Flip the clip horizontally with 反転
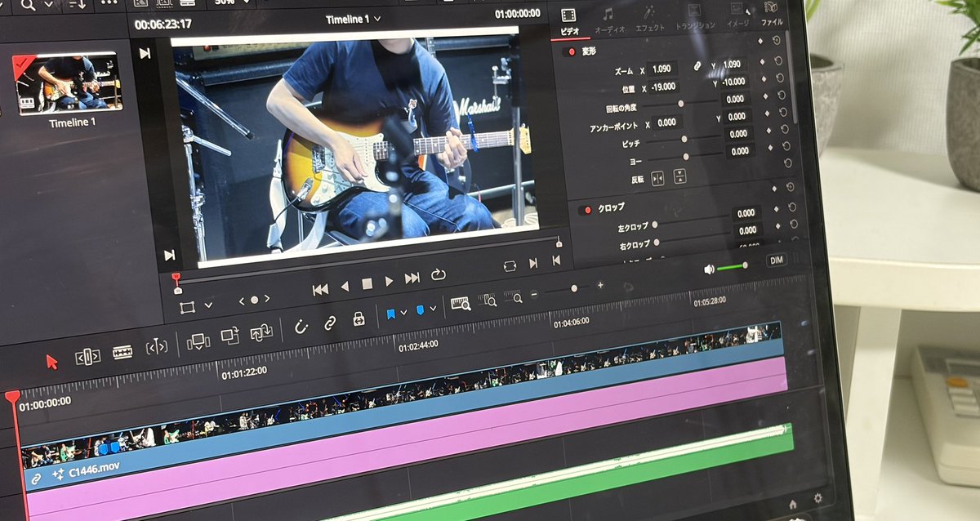Viewport: 980px width, 521px height. pos(658,178)
